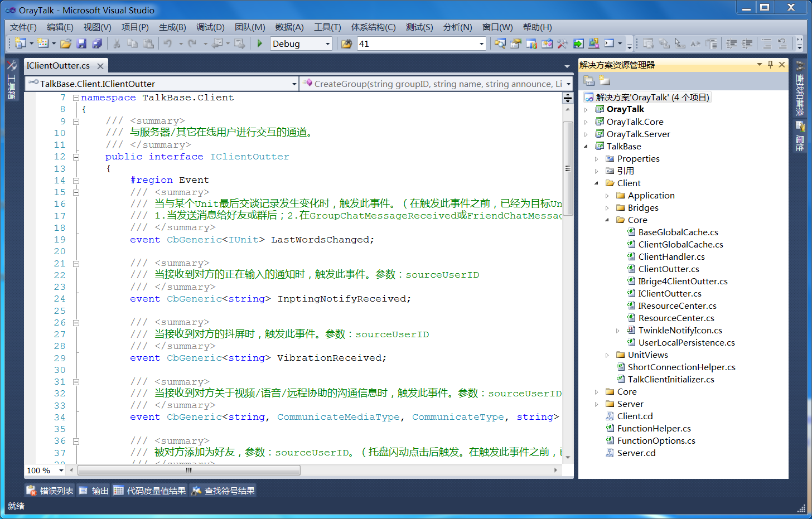Open the 错误列表 error list panel button
812x519 pixels.
[50, 491]
